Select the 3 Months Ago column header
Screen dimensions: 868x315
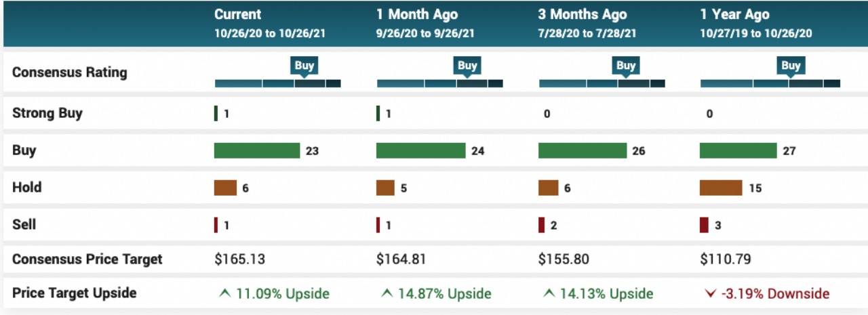(x=583, y=14)
